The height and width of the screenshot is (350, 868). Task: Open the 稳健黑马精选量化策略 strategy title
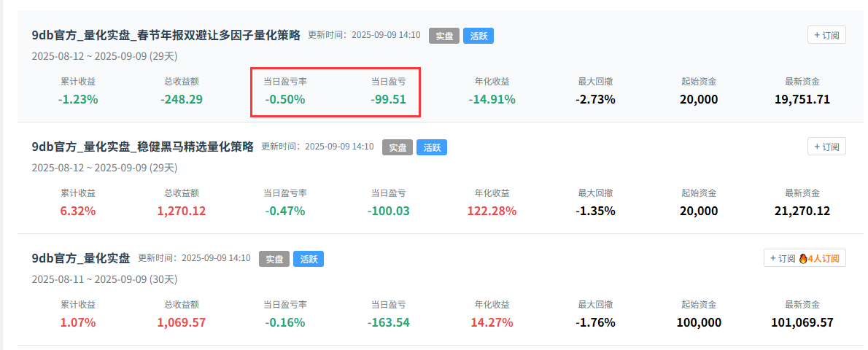click(142, 147)
